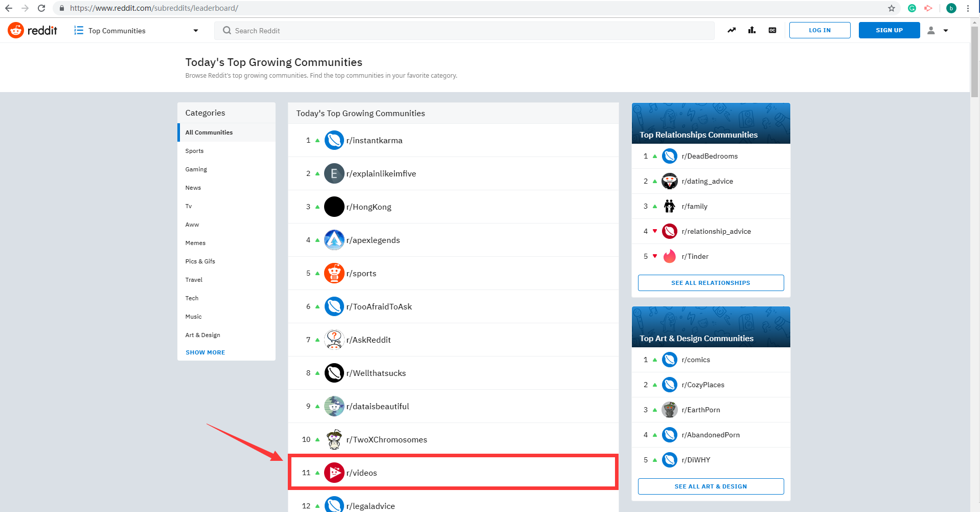
Task: Click the r/TooAfraidToAsk community icon
Action: 334,306
